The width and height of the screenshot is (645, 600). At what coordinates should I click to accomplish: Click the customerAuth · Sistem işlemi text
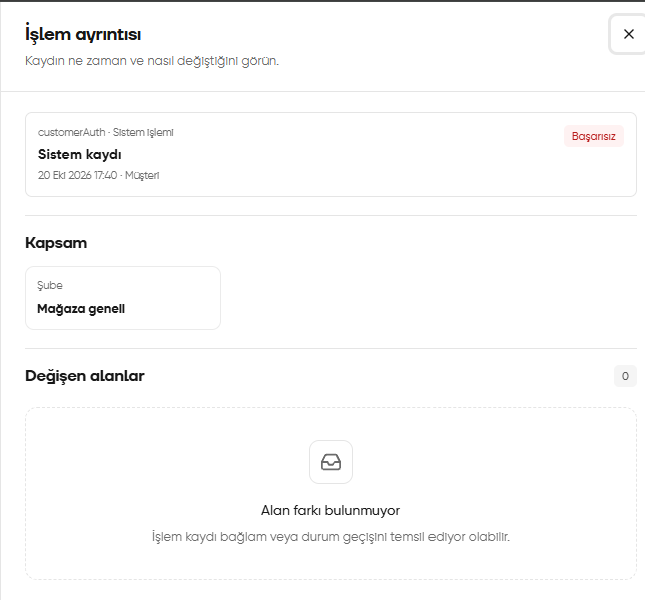106,132
